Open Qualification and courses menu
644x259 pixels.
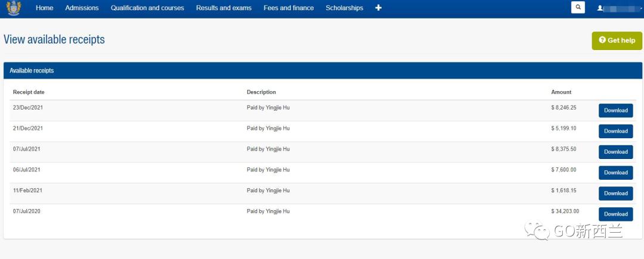click(x=147, y=8)
